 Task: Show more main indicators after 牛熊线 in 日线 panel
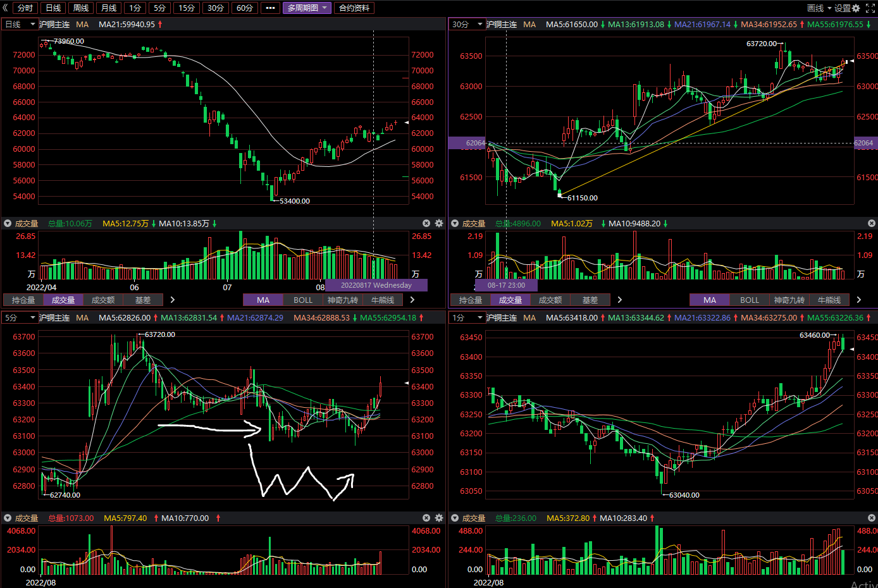click(x=413, y=300)
